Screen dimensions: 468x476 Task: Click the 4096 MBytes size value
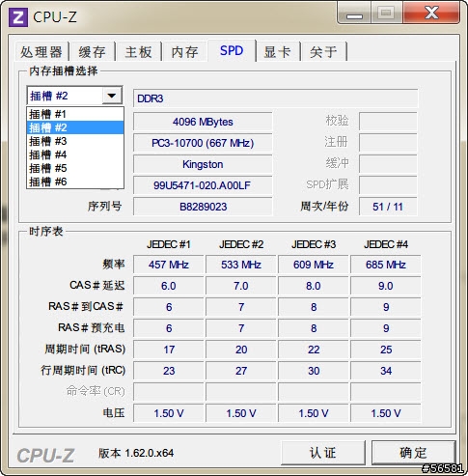[203, 122]
